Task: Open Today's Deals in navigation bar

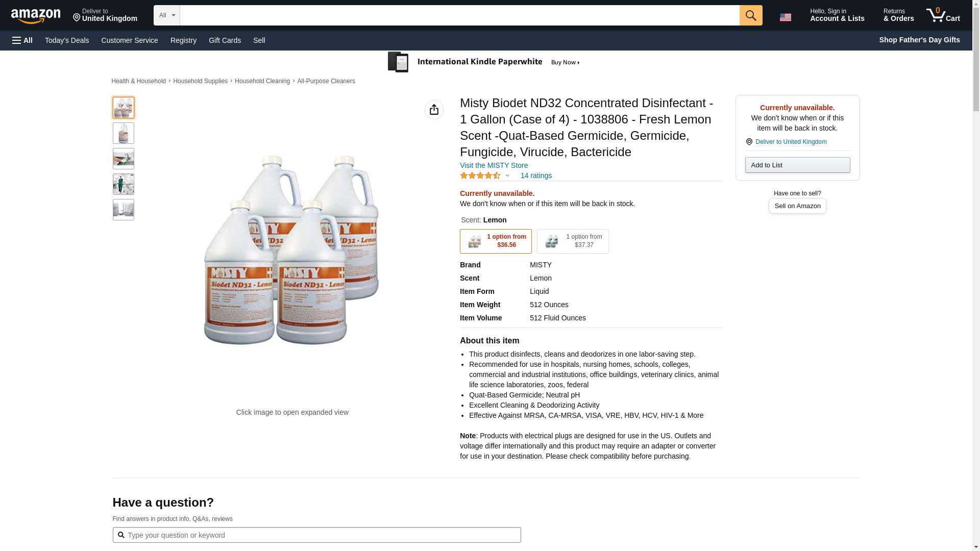Action: click(x=67, y=40)
